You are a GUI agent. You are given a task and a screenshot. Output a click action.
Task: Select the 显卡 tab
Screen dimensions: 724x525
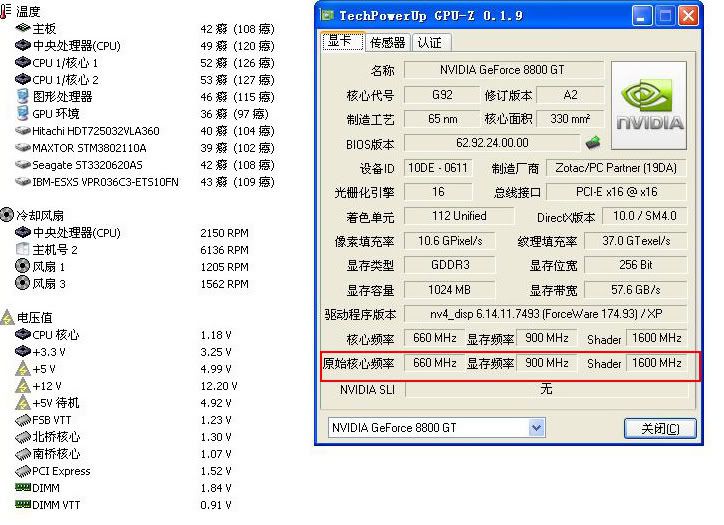pyautogui.click(x=340, y=41)
